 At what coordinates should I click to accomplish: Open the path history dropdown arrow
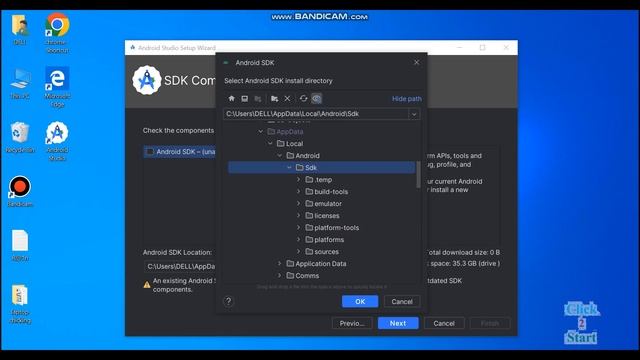414,114
